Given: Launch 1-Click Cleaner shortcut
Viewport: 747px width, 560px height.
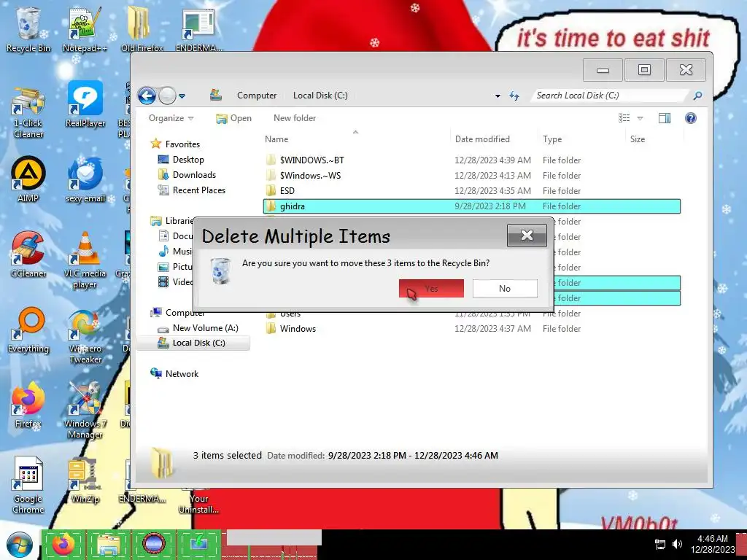Looking at the screenshot, I should click(x=28, y=112).
